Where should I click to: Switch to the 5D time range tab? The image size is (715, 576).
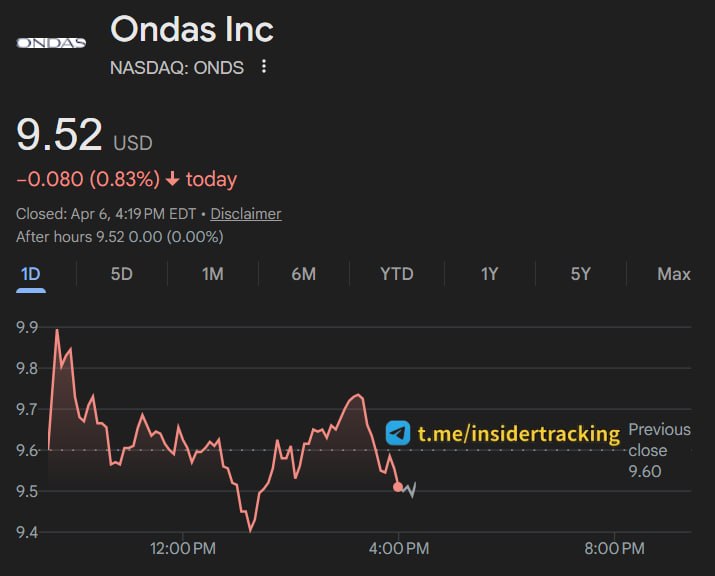[x=121, y=274]
